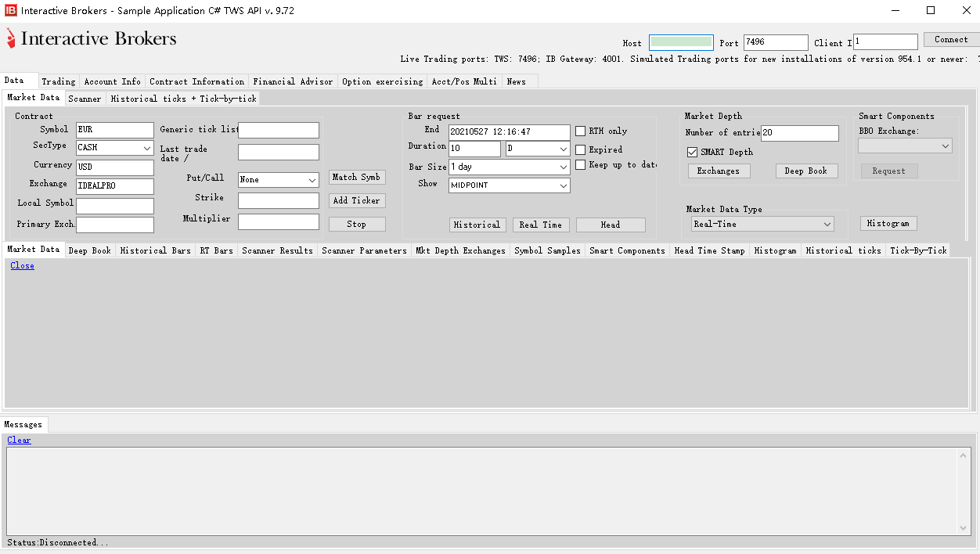Open the Option exercising tab
Viewport: 980px width, 554px height.
[x=382, y=81]
